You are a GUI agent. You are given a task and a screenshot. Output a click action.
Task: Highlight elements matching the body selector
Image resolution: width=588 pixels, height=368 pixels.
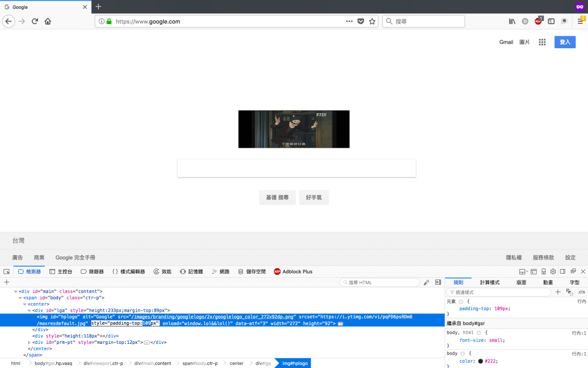click(463, 354)
